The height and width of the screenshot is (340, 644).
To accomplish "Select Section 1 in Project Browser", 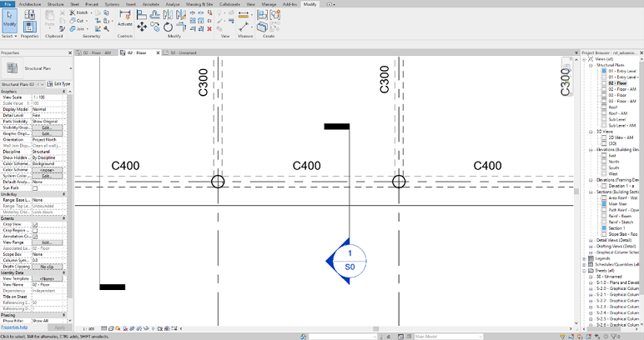I will click(616, 228).
